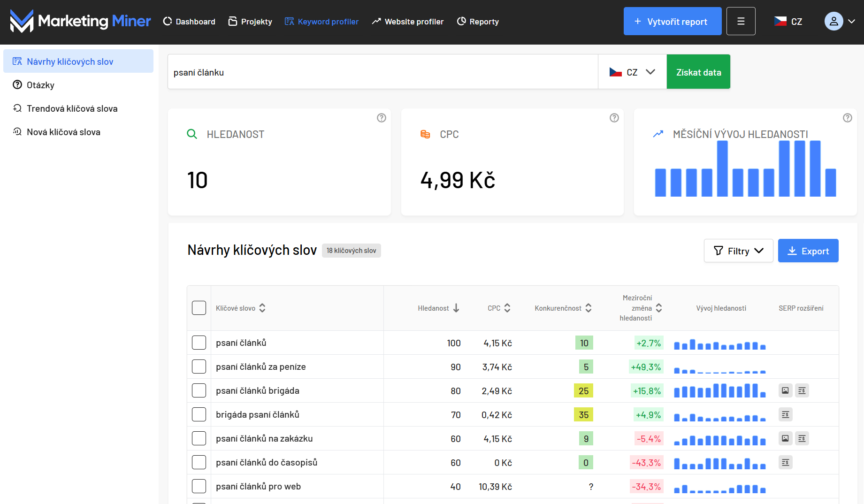Check the select-all checkbox in table header
This screenshot has height=504, width=864.
199,308
